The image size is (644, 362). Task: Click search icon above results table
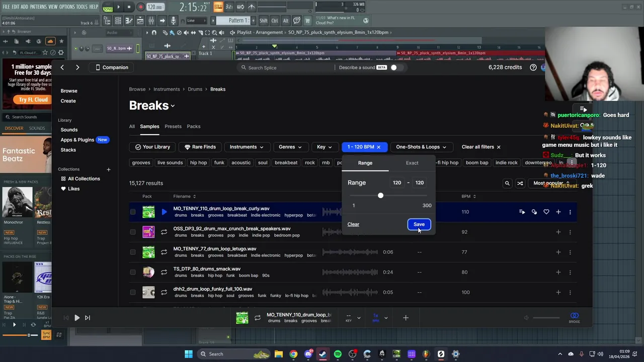[x=507, y=183]
